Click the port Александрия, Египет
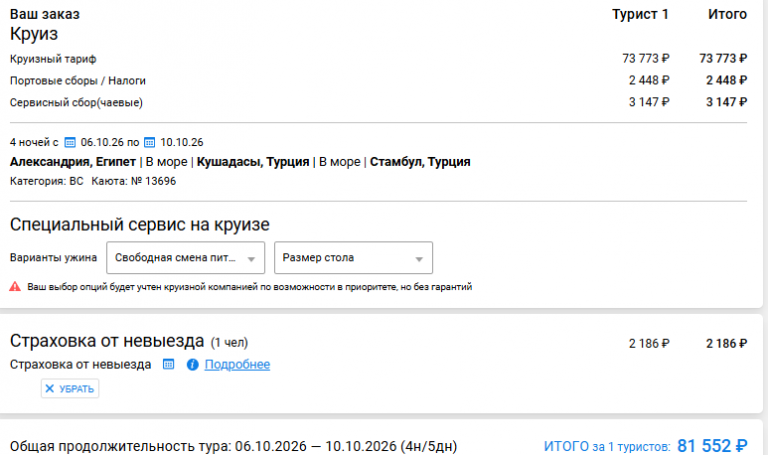 pos(72,162)
